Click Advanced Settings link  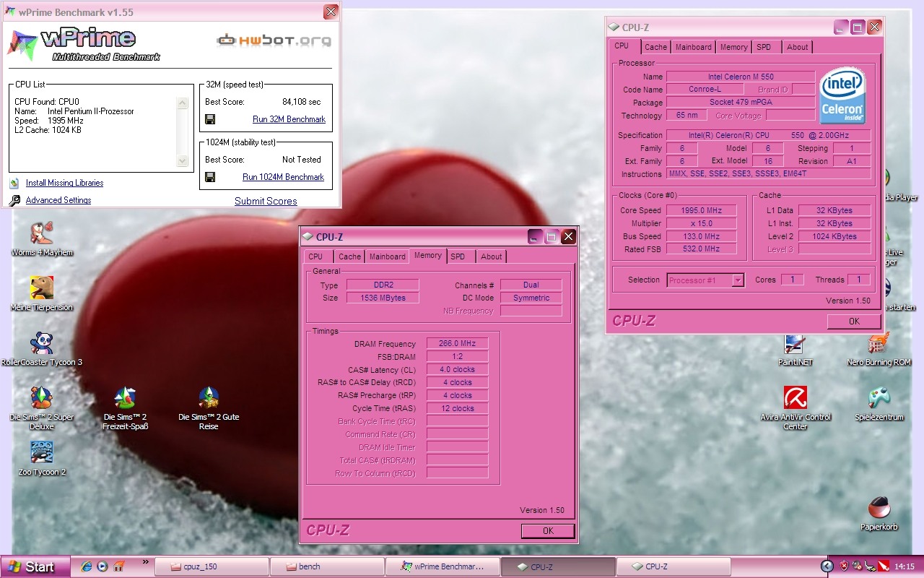58,200
